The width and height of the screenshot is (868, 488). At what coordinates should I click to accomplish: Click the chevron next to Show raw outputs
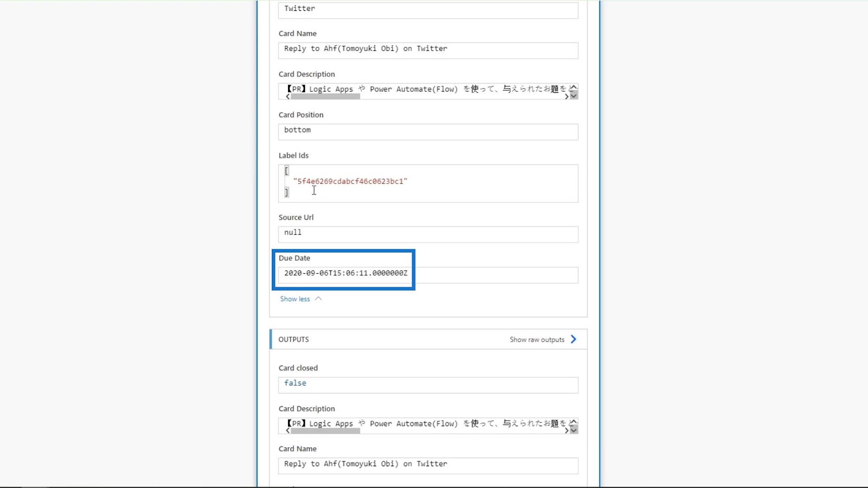(573, 339)
